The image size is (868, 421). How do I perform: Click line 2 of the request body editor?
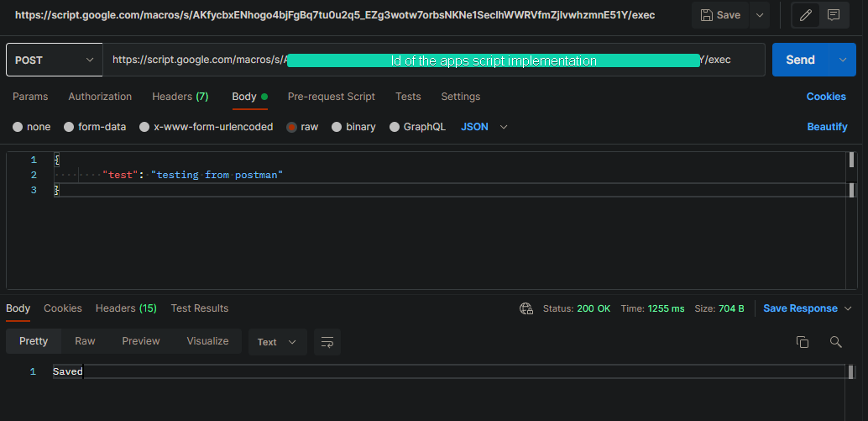point(451,175)
